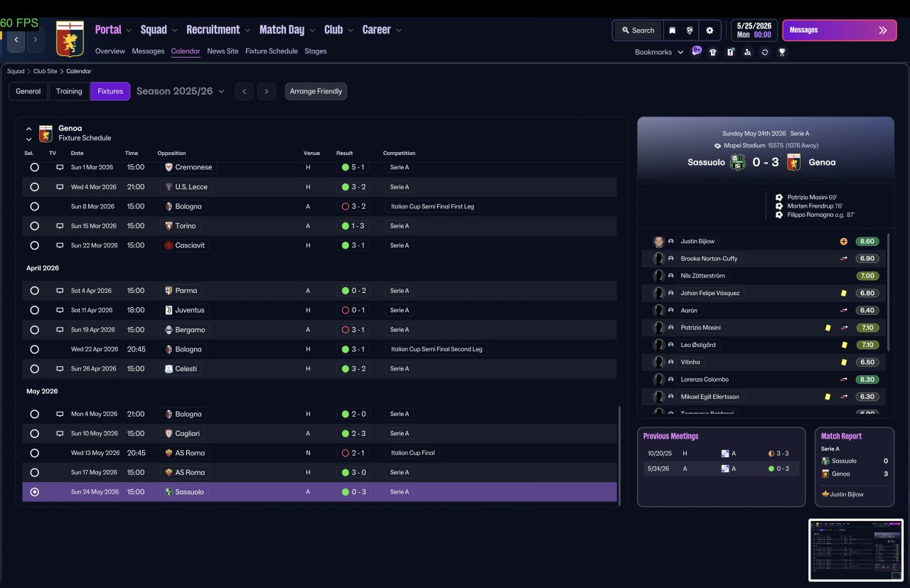
Task: Select radio button for Italian Cup Final fixture
Action: (34, 453)
